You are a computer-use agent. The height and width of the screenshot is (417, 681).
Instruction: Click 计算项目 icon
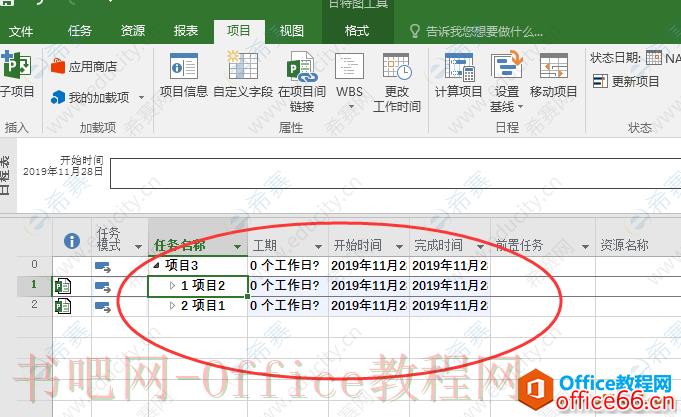460,67
